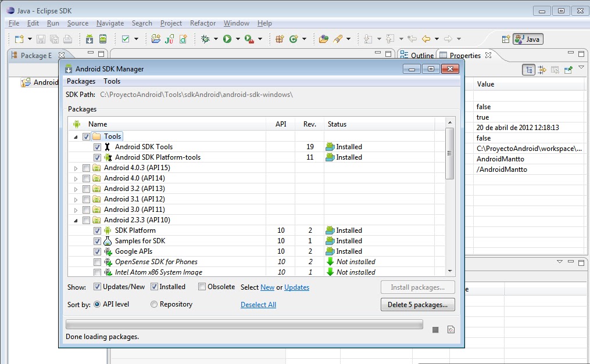Select the API level sort radio button
Image resolution: width=590 pixels, height=364 pixels.
tap(97, 304)
